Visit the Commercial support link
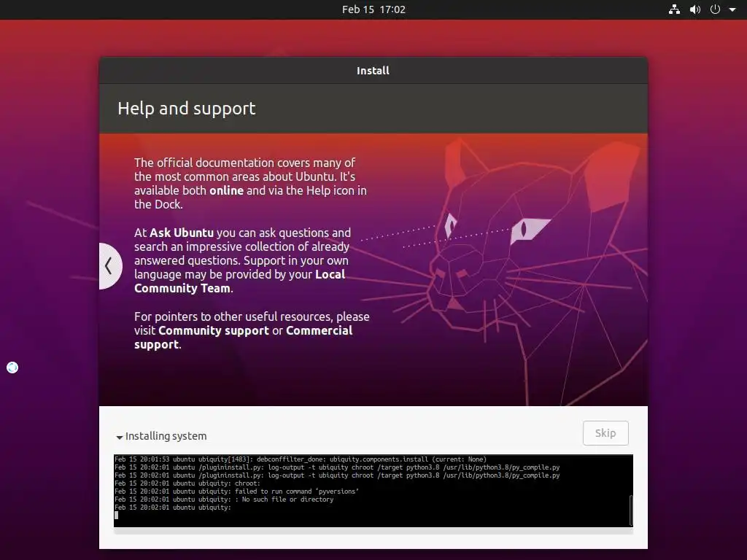747x560 pixels. (243, 337)
